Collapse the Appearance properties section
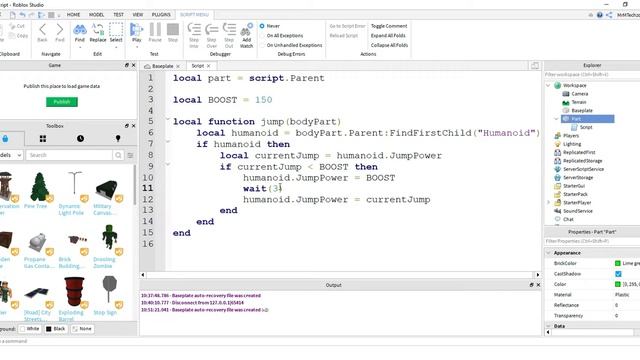640x360 pixels. 548,253
